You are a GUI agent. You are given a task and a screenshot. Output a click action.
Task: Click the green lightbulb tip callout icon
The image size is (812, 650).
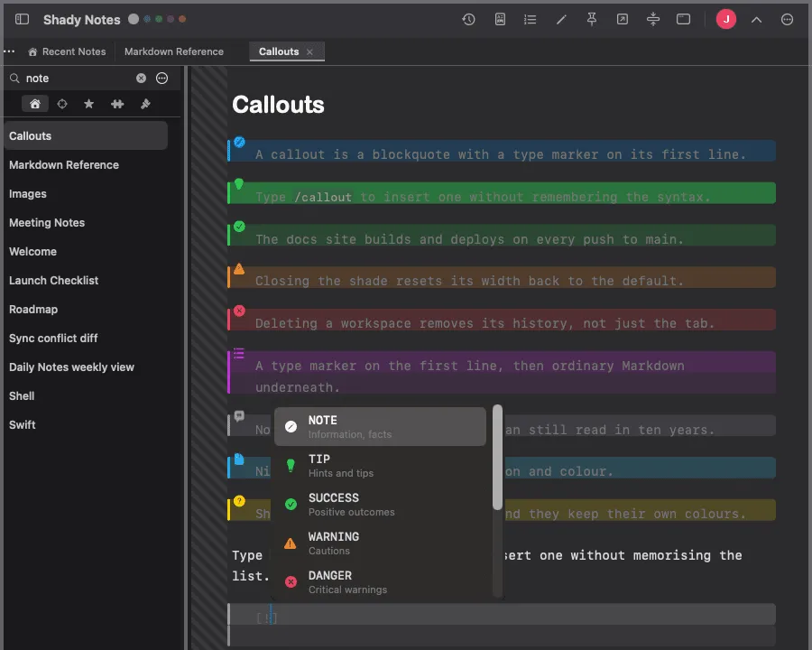click(239, 184)
